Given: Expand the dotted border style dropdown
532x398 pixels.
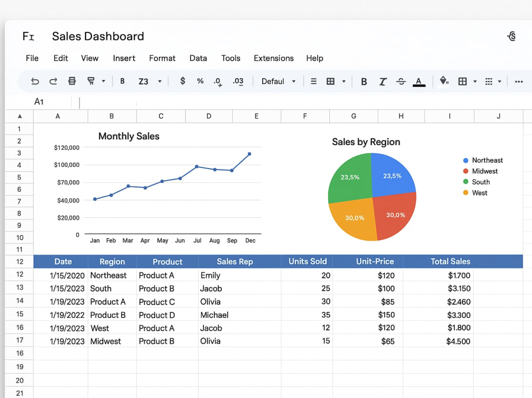Looking at the screenshot, I should coord(500,81).
